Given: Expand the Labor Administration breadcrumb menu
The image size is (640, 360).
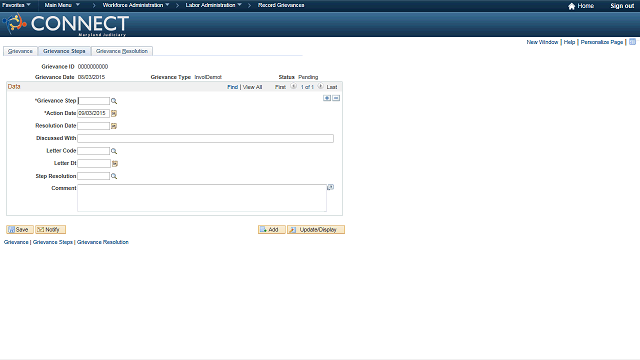Looking at the screenshot, I should tap(213, 5).
